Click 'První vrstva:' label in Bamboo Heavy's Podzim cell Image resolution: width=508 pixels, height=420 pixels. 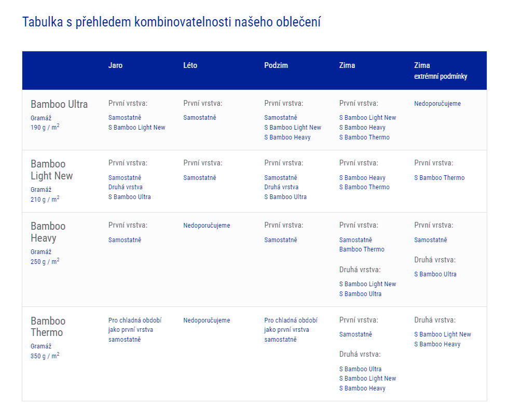(284, 225)
